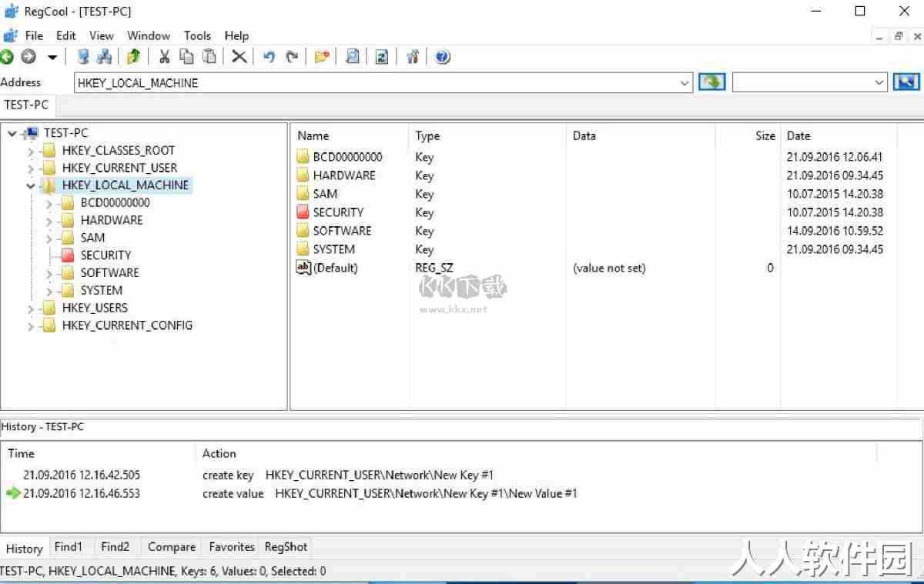The width and height of the screenshot is (924, 584).
Task: Click the Delete X icon
Action: (239, 56)
